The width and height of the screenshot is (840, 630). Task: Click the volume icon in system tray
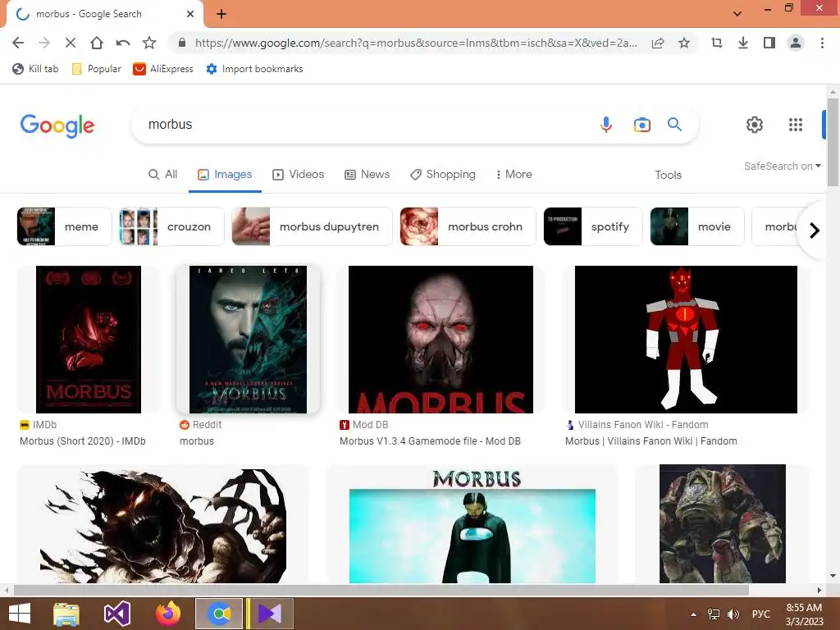click(733, 614)
